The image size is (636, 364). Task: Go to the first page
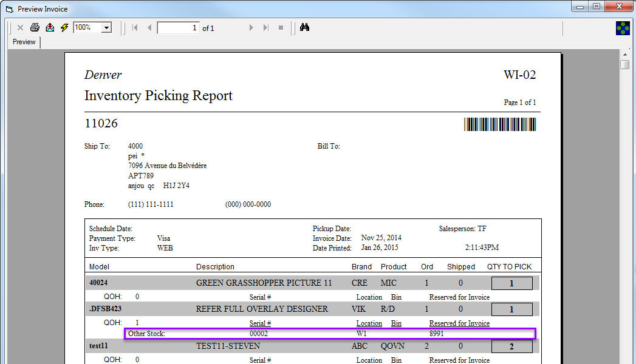click(135, 27)
